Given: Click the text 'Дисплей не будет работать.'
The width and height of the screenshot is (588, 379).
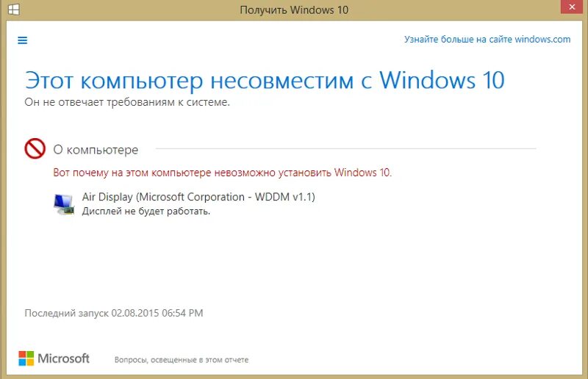Looking at the screenshot, I should tap(146, 212).
